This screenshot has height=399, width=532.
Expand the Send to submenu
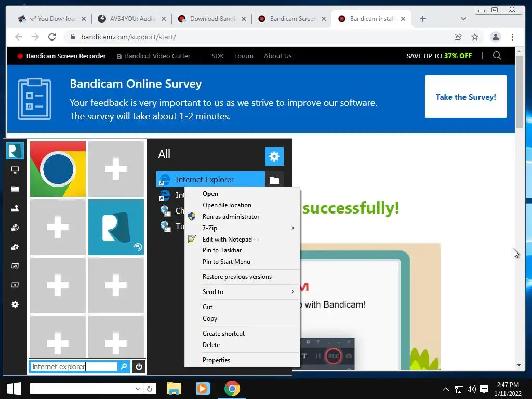pyautogui.click(x=242, y=292)
